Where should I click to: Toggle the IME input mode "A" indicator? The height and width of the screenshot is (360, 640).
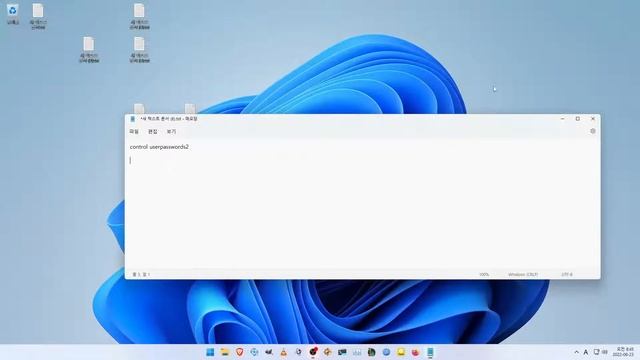coord(586,352)
